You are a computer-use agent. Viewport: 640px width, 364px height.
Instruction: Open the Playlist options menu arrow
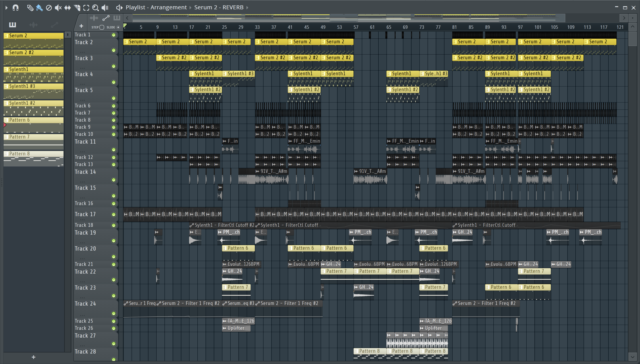[x=6, y=8]
